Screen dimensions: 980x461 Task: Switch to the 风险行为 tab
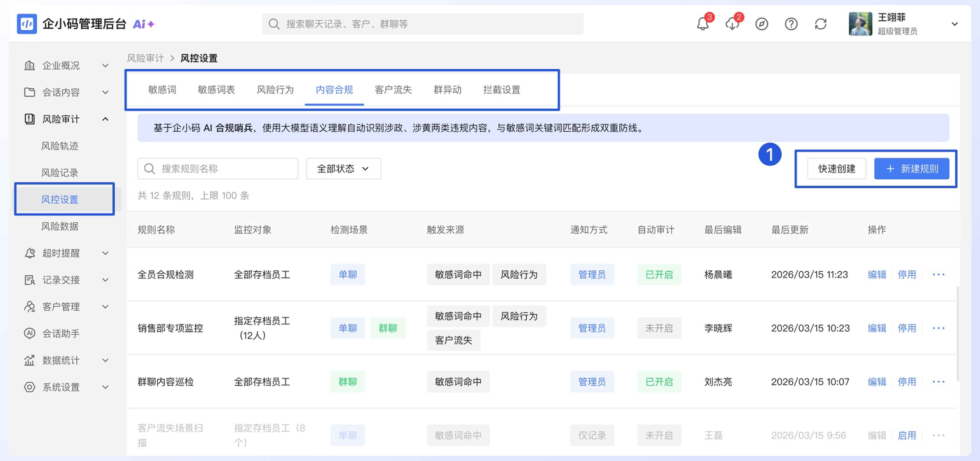click(275, 90)
